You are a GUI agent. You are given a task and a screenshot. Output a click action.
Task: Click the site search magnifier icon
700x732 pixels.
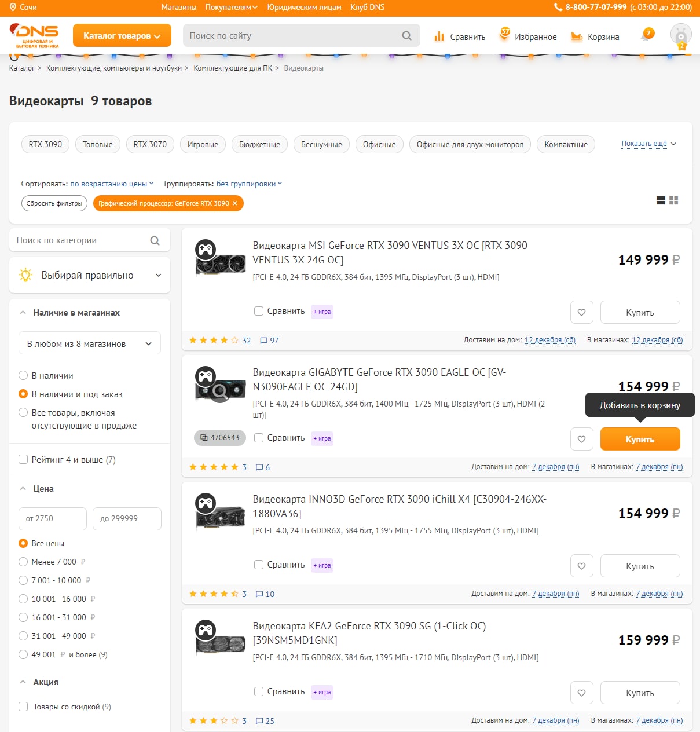(x=407, y=36)
